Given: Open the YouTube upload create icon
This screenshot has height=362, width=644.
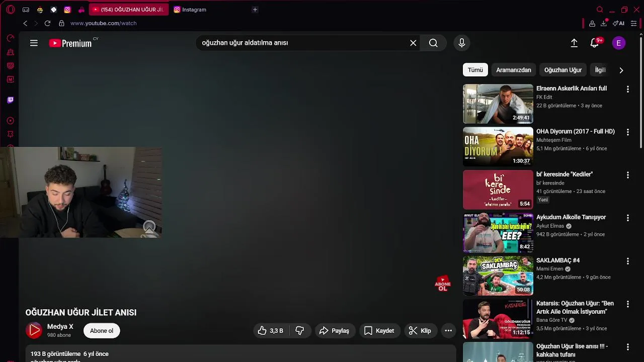Looking at the screenshot, I should (574, 43).
